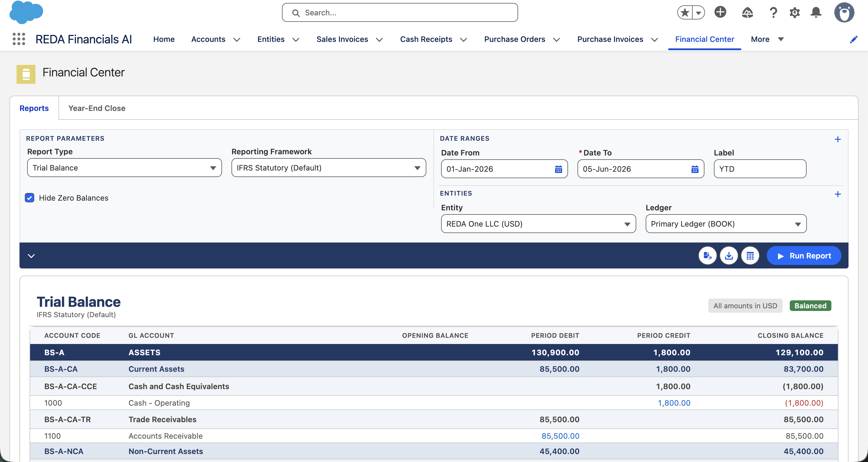Open the user profile avatar
This screenshot has width=868, height=462.
(x=844, y=12)
